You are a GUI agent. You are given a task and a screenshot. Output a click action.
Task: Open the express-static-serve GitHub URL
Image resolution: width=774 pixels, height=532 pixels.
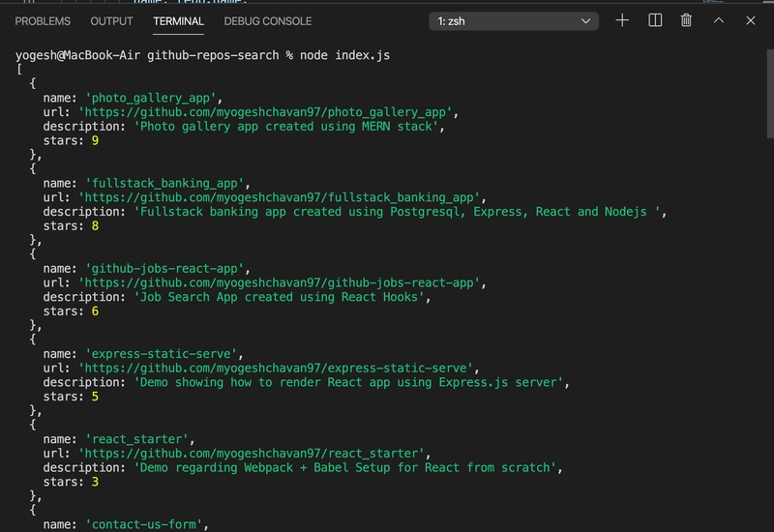(276, 369)
